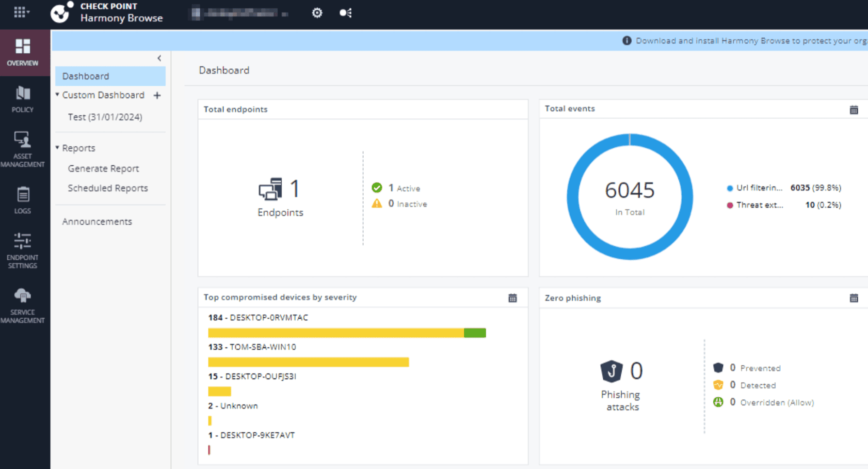Click the '15 - DESKTOP-OUFJS3I' label
The width and height of the screenshot is (868, 469).
pos(252,376)
